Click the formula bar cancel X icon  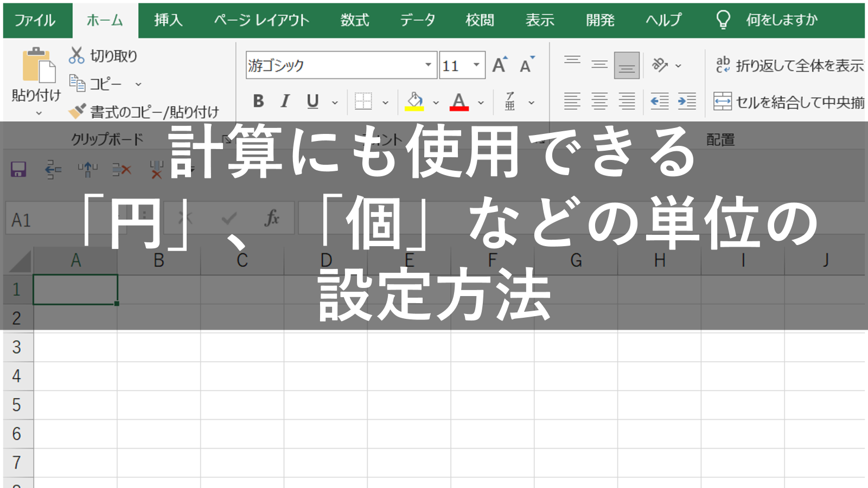click(x=185, y=218)
